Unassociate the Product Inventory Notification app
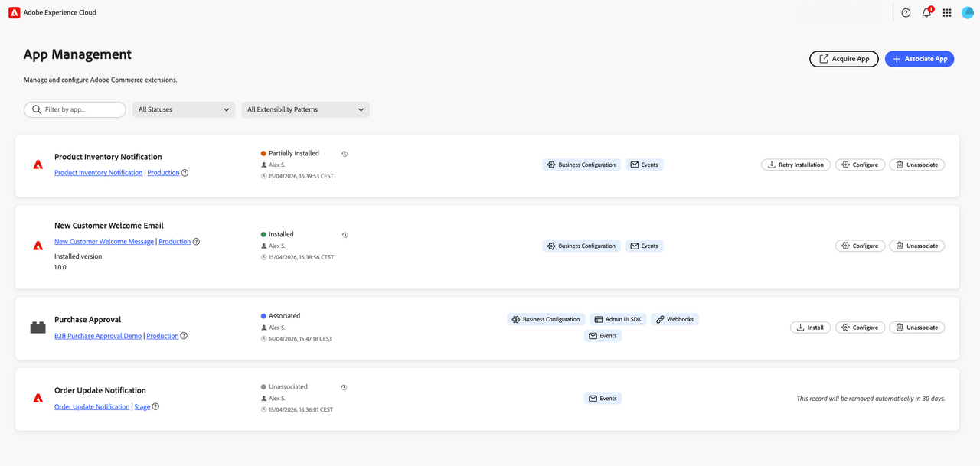This screenshot has height=466, width=980. (x=916, y=165)
